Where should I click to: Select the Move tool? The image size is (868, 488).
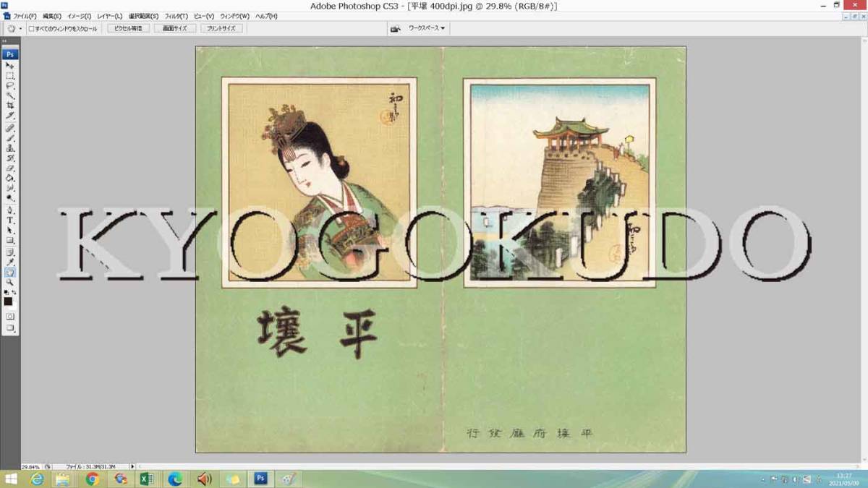tap(10, 66)
